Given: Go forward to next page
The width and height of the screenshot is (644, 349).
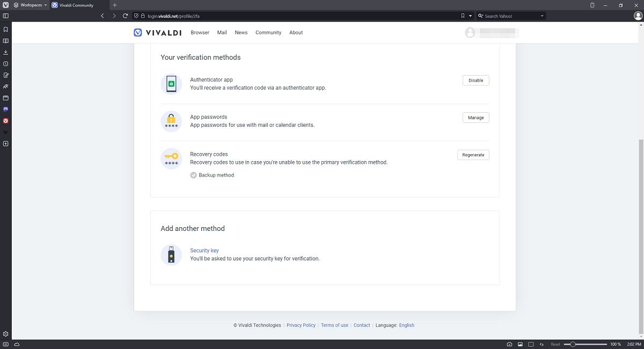Looking at the screenshot, I should click(x=114, y=16).
